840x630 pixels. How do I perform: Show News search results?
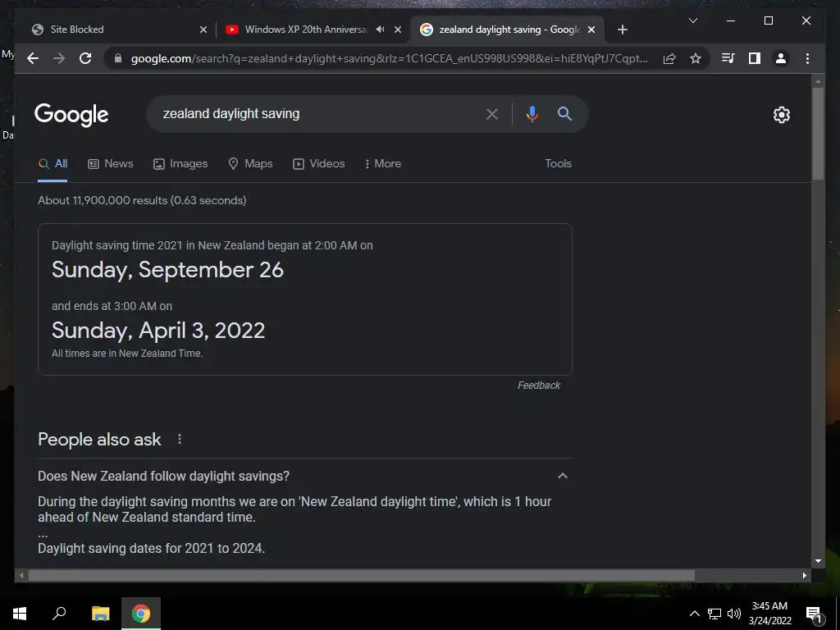click(x=111, y=164)
